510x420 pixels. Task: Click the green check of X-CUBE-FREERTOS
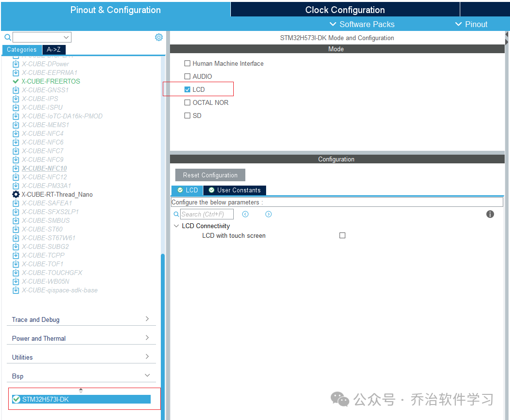coord(15,81)
